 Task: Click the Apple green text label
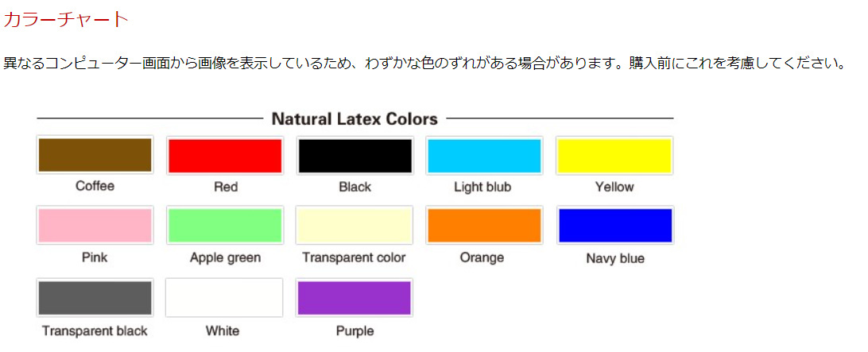[x=225, y=257]
